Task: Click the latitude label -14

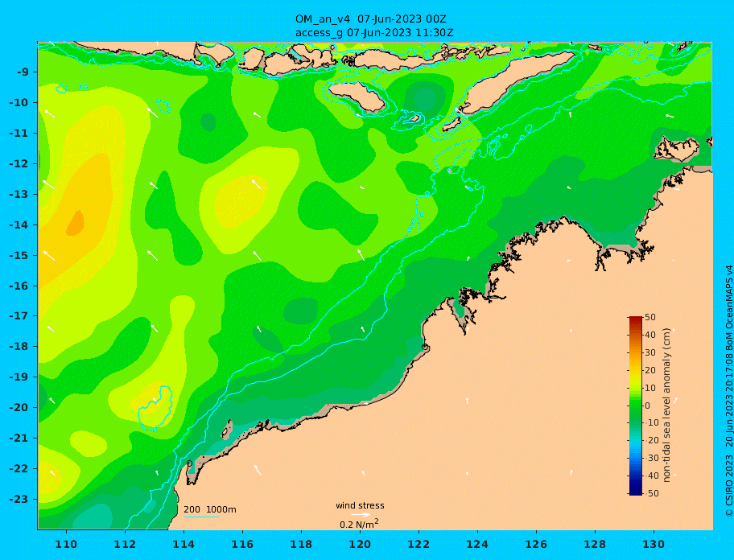Action: click(19, 224)
